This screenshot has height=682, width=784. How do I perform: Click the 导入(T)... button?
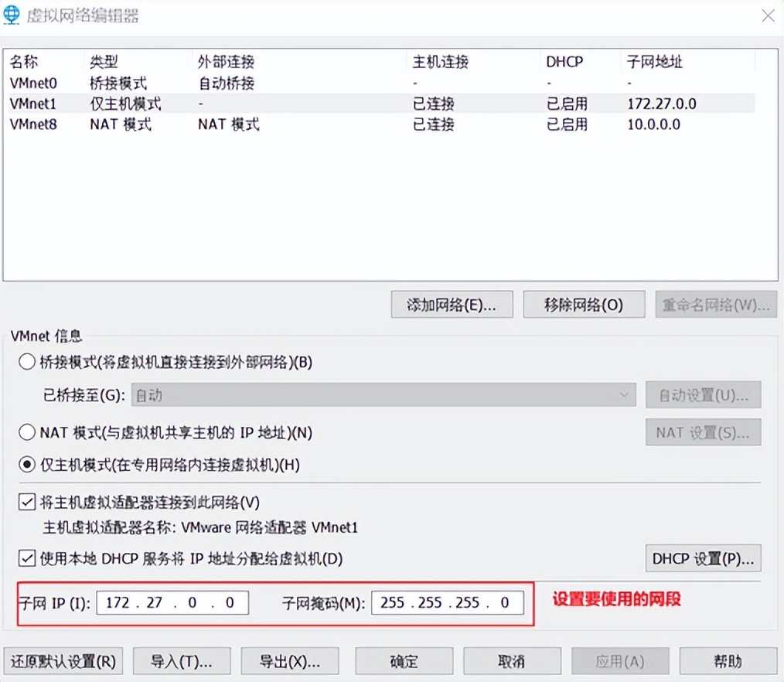point(182,661)
